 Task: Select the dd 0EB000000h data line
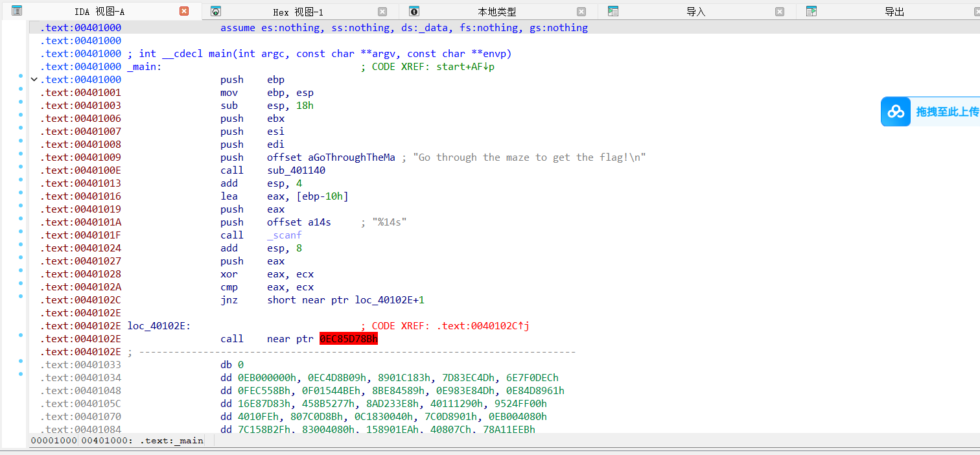tap(390, 378)
